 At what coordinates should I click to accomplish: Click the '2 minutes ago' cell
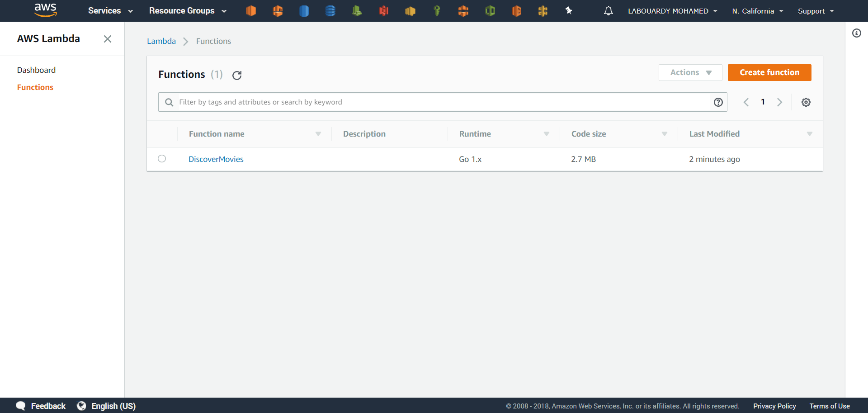pyautogui.click(x=714, y=159)
